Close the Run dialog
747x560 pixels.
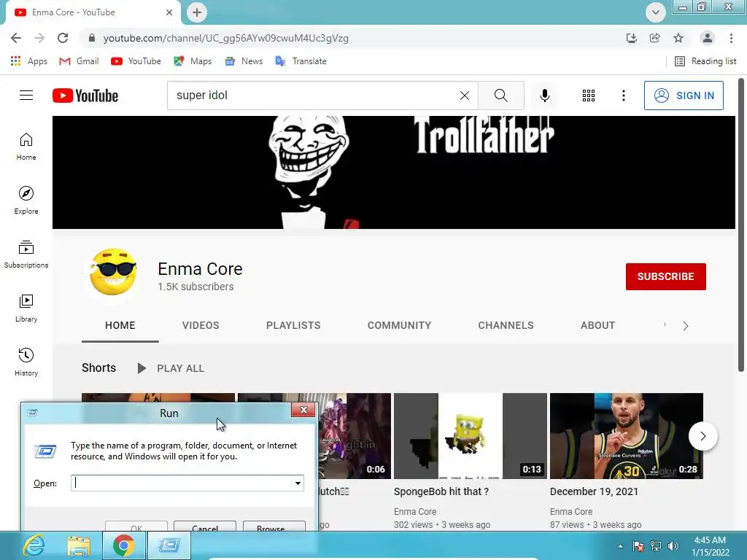[303, 410]
